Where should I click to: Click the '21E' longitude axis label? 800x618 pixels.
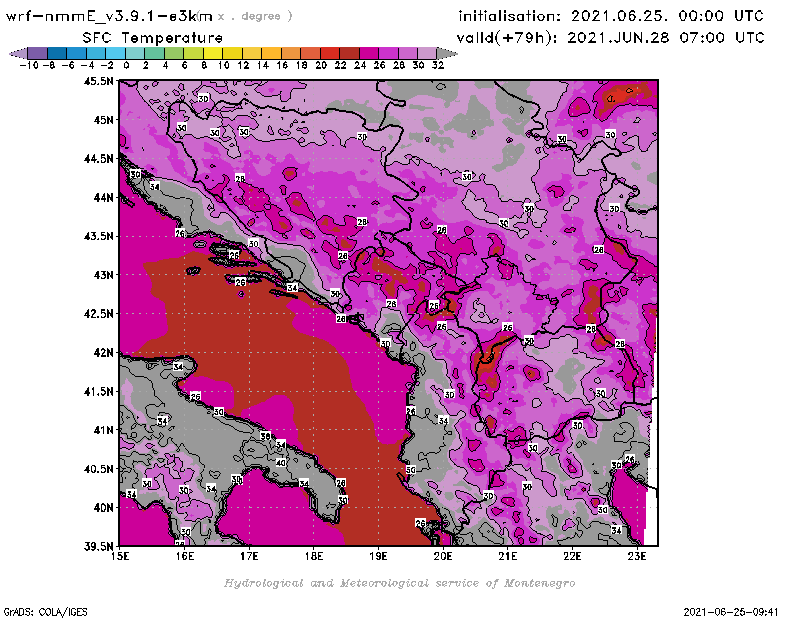pyautogui.click(x=508, y=556)
